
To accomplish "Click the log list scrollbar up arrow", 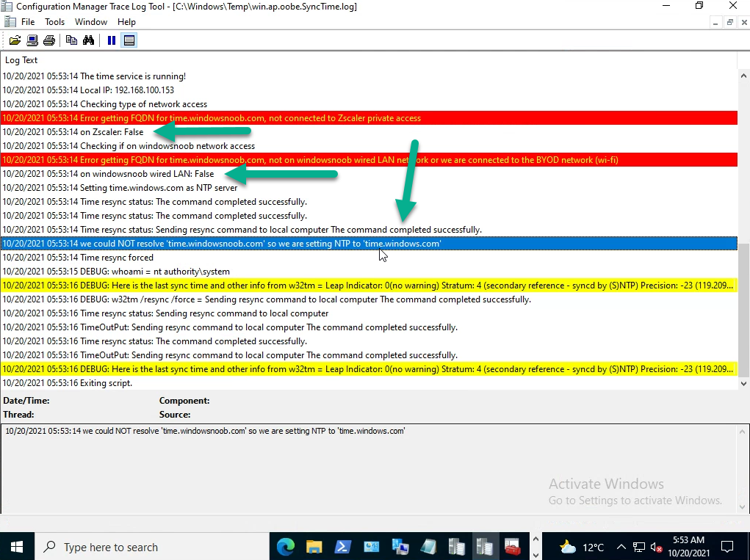I will (x=744, y=76).
